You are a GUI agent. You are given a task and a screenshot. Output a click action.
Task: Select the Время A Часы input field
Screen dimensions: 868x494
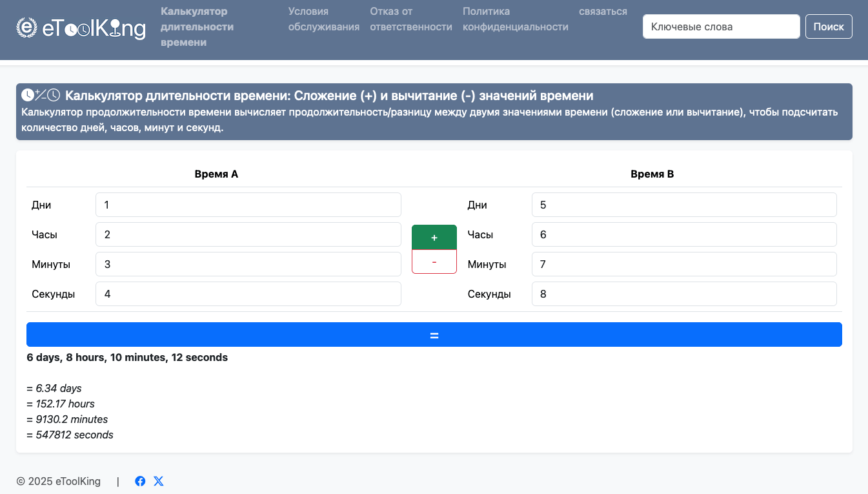click(248, 234)
